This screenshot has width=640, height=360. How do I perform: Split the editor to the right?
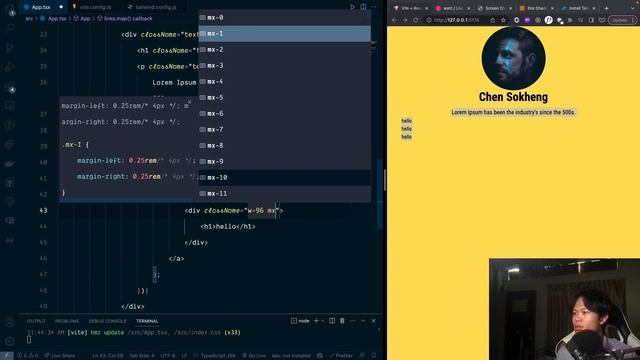point(363,7)
